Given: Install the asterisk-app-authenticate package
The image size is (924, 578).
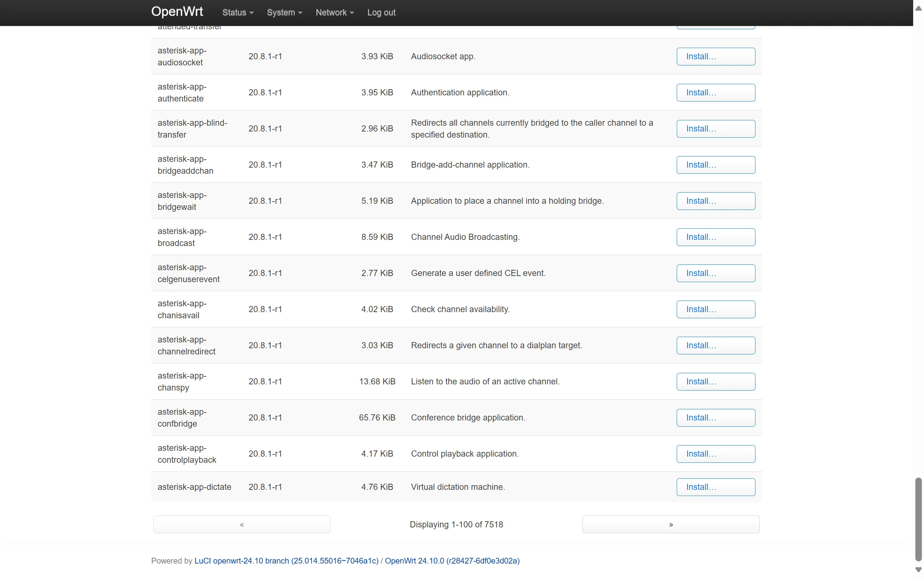Looking at the screenshot, I should tap(715, 92).
